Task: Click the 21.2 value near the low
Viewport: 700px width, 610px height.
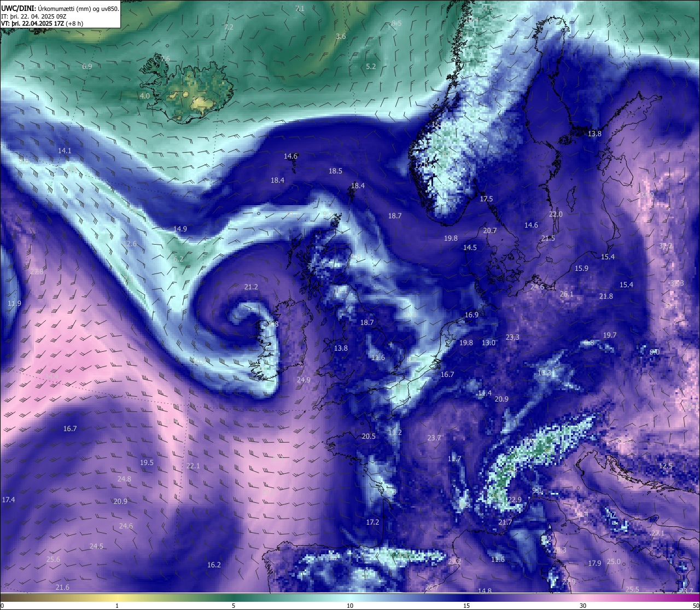Action: [x=251, y=287]
